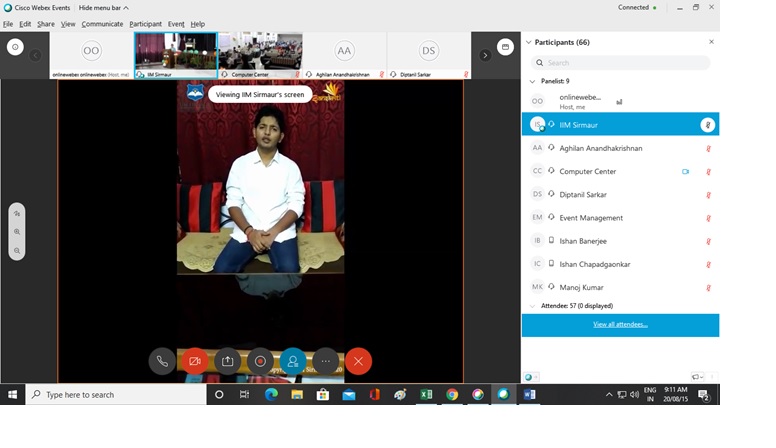The height and width of the screenshot is (448, 776).
Task: Open the Share menu
Action: (46, 24)
